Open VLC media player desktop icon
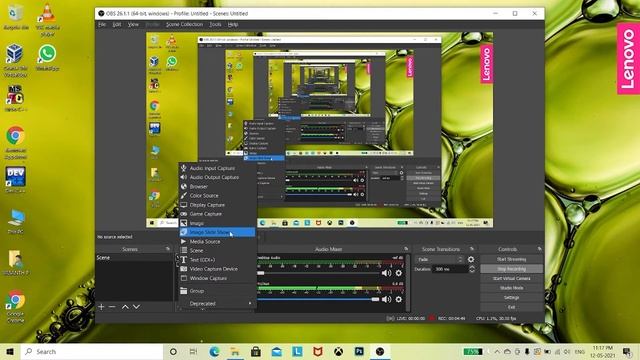Screen dimensions: 640x360 click(x=47, y=20)
